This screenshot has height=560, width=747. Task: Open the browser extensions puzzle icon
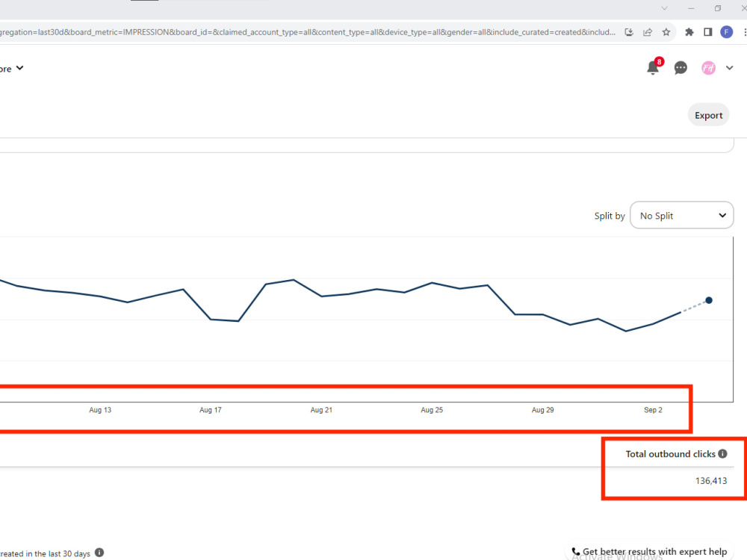[x=689, y=32]
